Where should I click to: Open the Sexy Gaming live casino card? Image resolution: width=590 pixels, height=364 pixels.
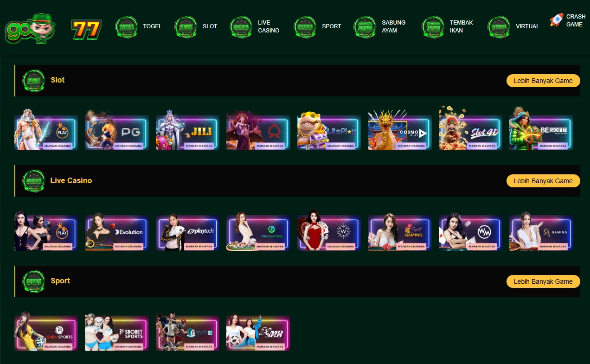point(400,231)
